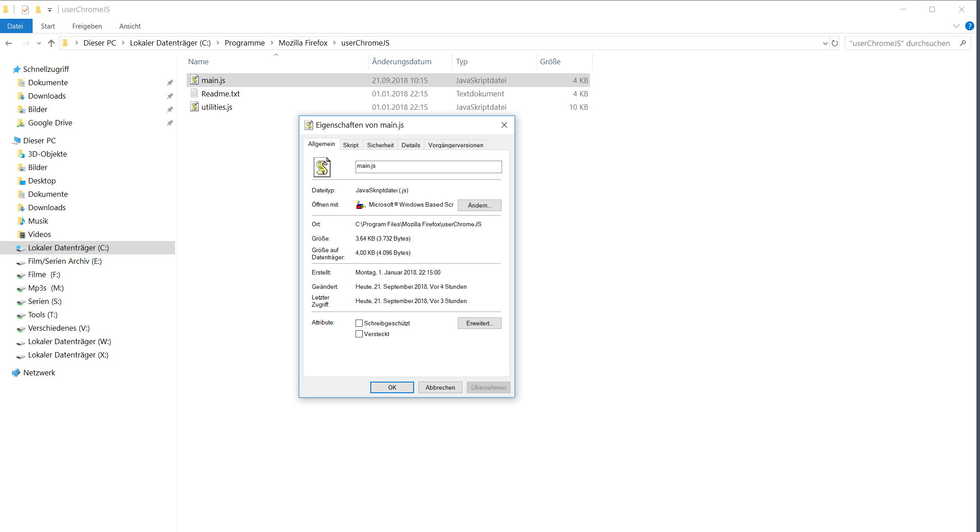980x532 pixels.
Task: Click the main.js filename text field
Action: coord(428,166)
